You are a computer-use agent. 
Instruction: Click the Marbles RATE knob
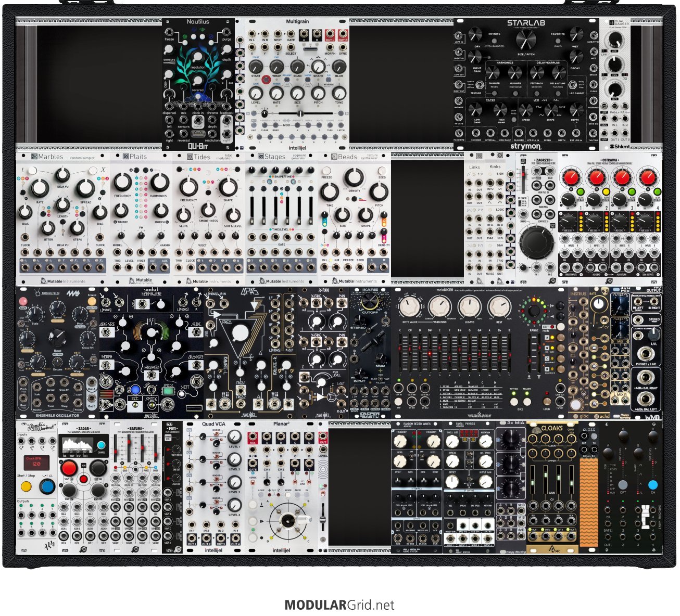pos(40,188)
